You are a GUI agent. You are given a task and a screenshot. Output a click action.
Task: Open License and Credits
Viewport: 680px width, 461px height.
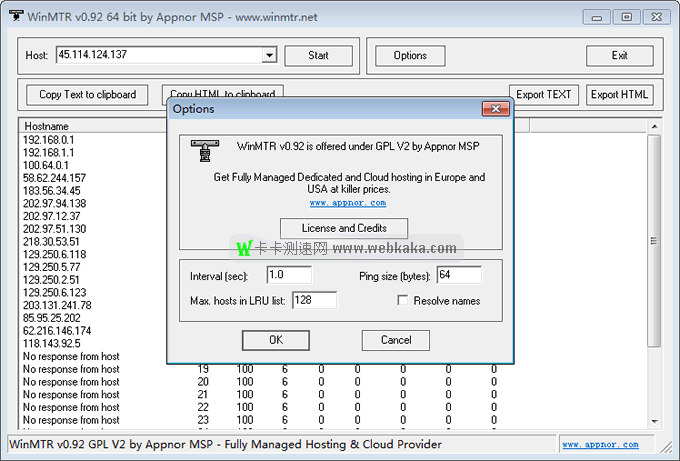coord(344,228)
